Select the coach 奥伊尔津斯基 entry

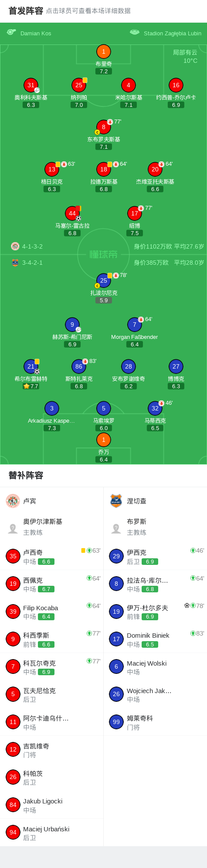52,527
